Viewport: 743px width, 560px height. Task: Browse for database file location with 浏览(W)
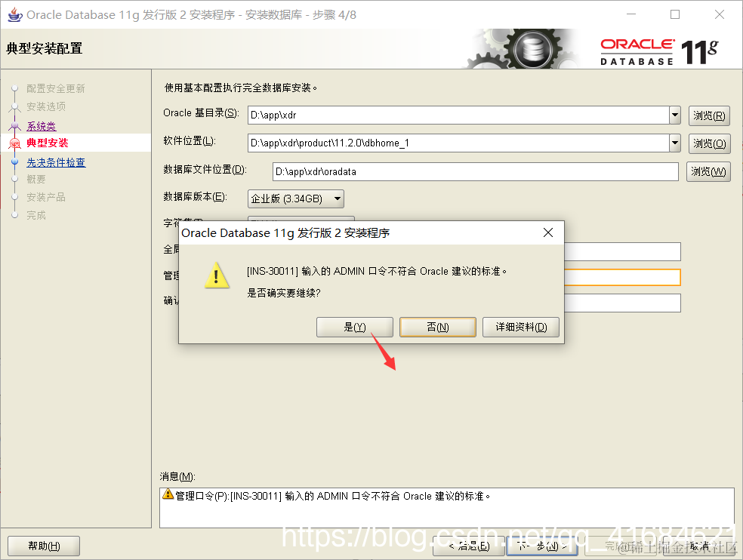coord(708,171)
